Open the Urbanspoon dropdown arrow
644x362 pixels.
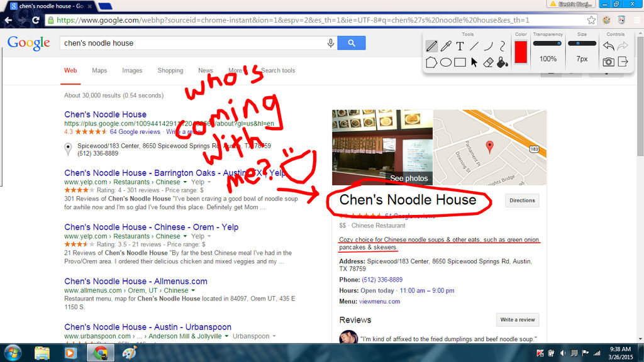coord(274,336)
